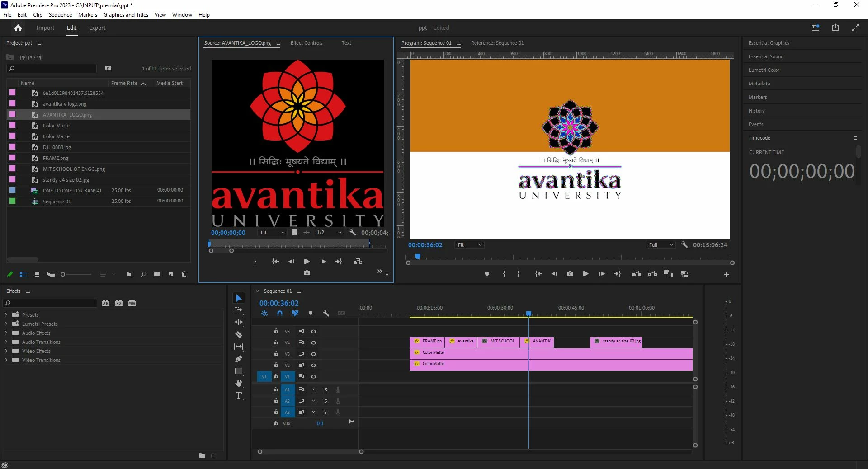
Task: Open Program monitor Fit zoom dropdown
Action: click(x=469, y=245)
